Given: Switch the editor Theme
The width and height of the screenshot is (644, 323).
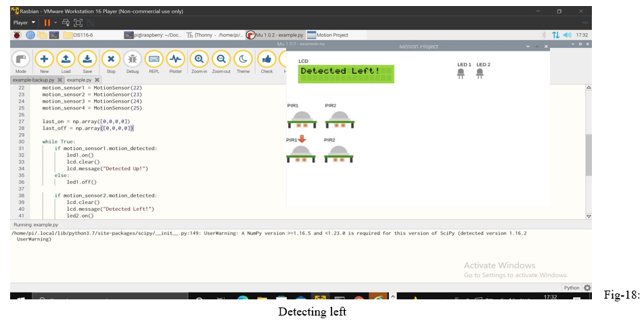Looking at the screenshot, I should (243, 61).
